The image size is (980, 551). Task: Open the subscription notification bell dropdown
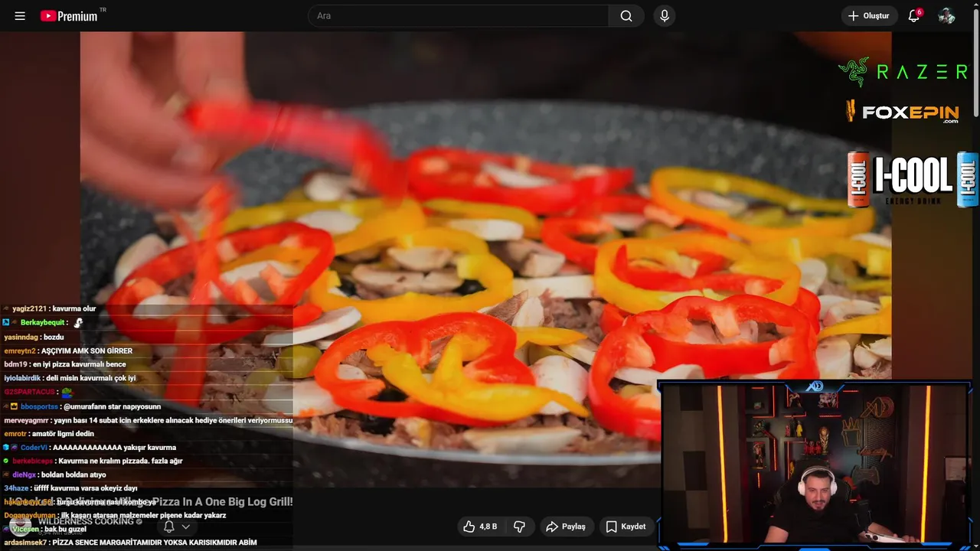(177, 527)
